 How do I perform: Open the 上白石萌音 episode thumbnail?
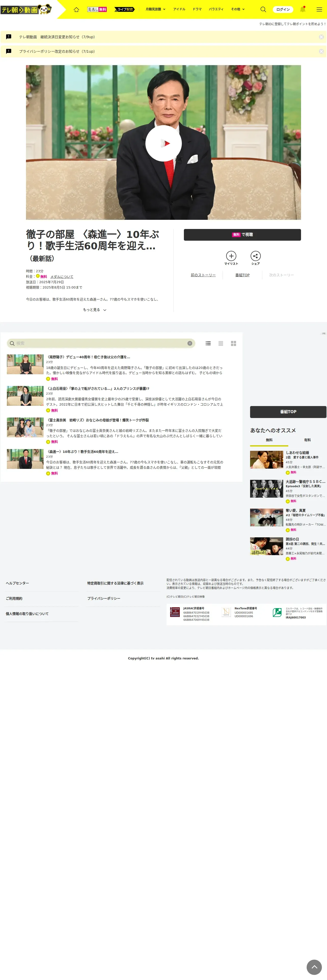(x=25, y=396)
